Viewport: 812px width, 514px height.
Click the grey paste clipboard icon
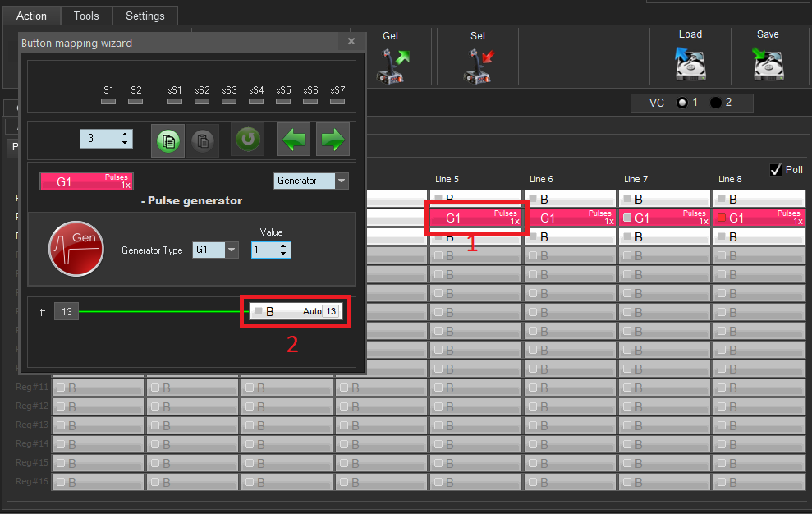coord(202,140)
